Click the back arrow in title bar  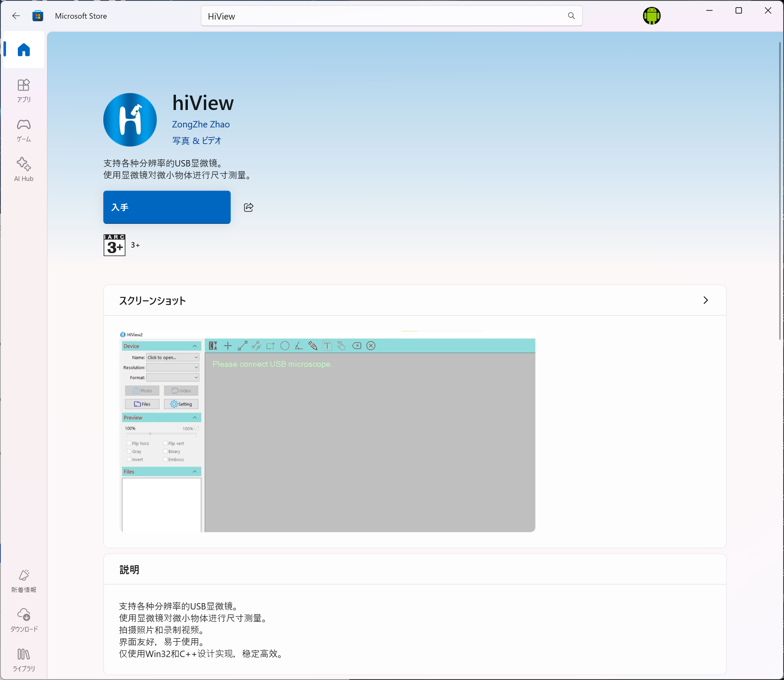click(x=16, y=16)
